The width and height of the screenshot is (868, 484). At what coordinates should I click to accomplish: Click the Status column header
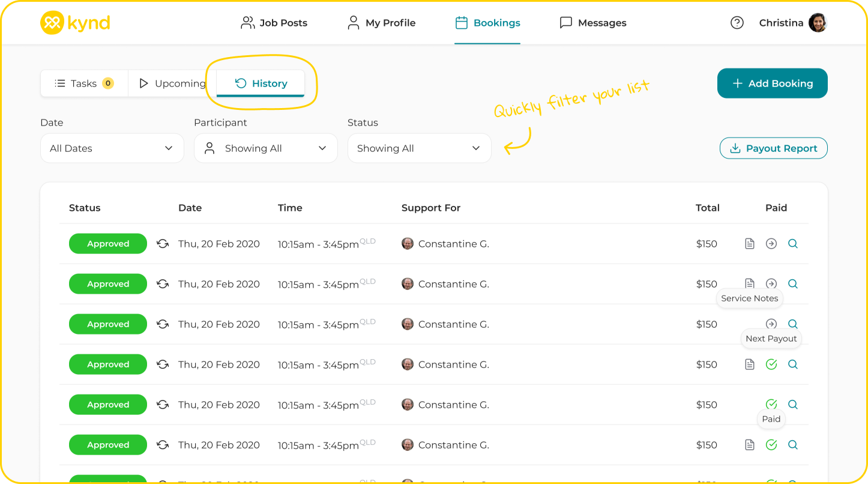(x=85, y=208)
